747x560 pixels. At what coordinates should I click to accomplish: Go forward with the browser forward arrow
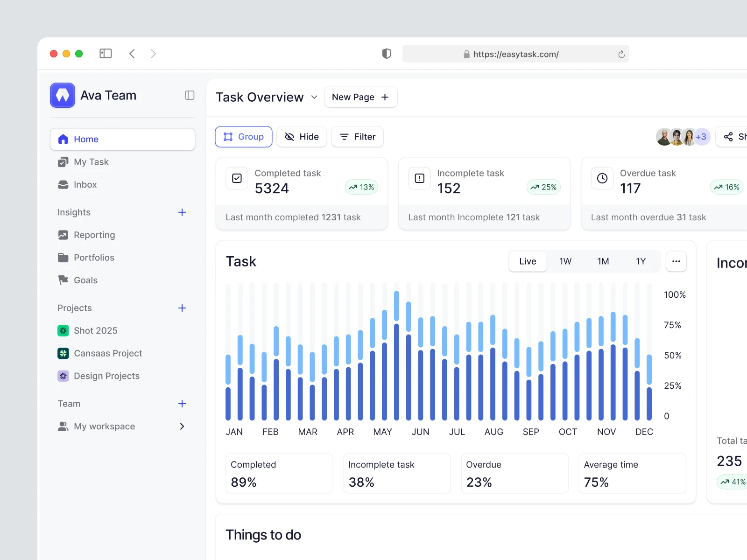click(153, 54)
